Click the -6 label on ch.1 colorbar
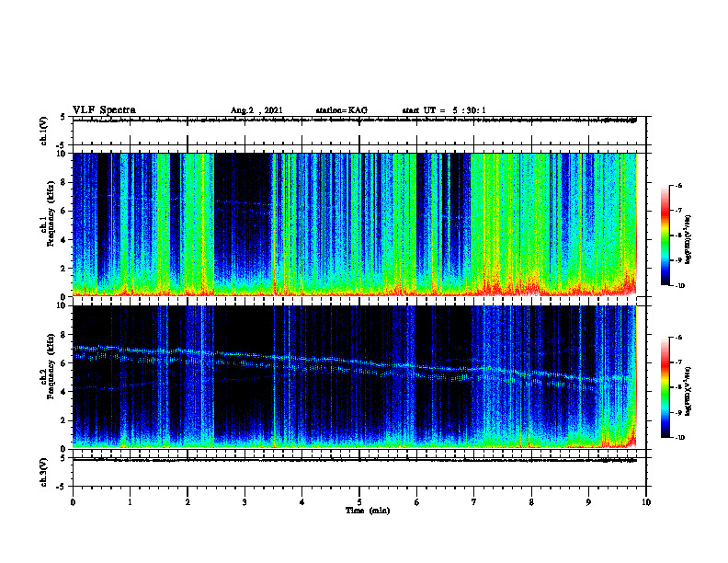The image size is (728, 563). tap(678, 185)
